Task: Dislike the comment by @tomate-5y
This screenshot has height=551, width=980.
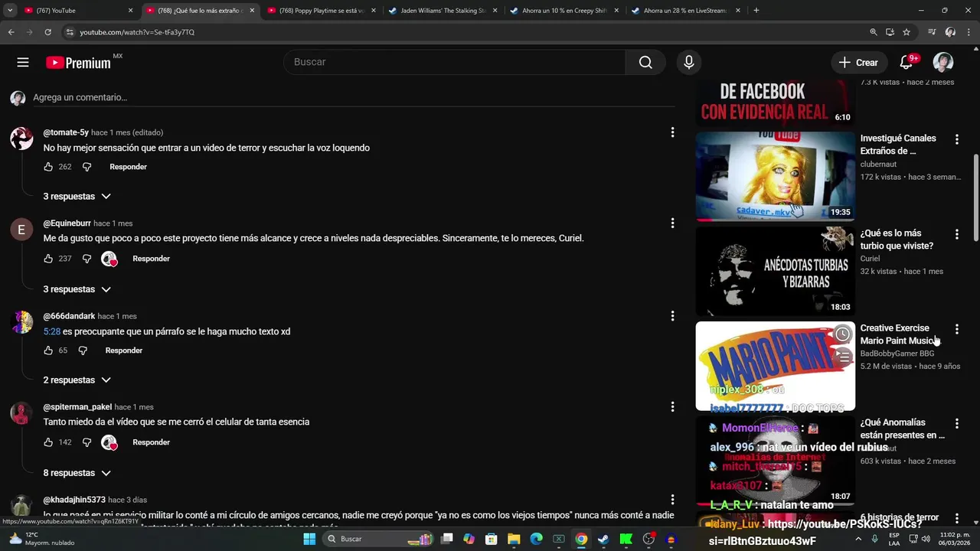Action: pos(87,167)
